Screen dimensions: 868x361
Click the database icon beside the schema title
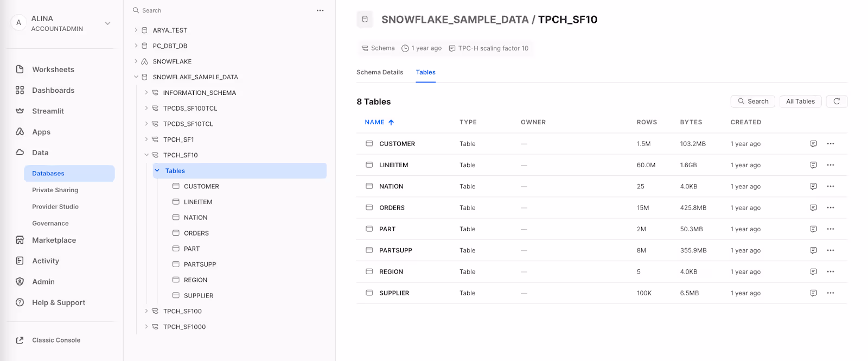point(365,20)
